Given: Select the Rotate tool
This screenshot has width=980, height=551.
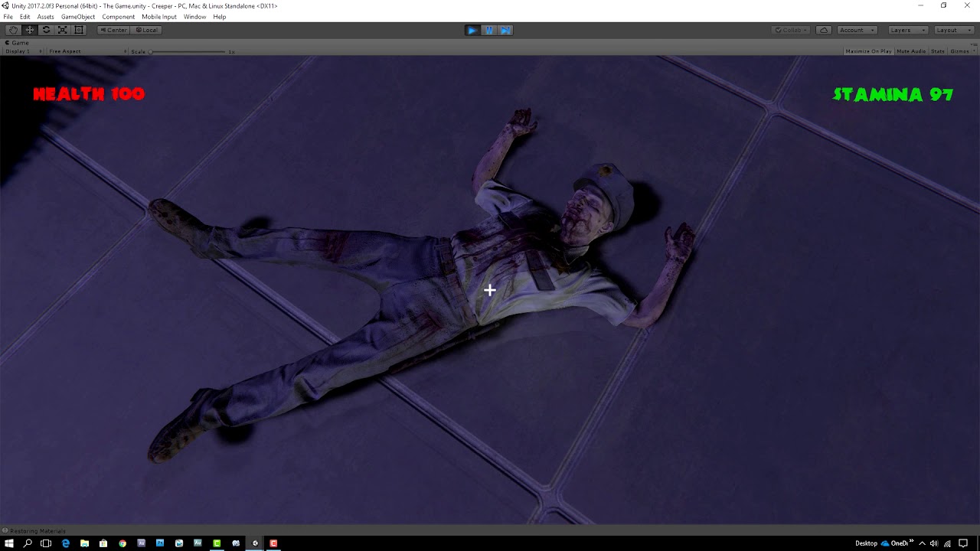Looking at the screenshot, I should pos(46,30).
